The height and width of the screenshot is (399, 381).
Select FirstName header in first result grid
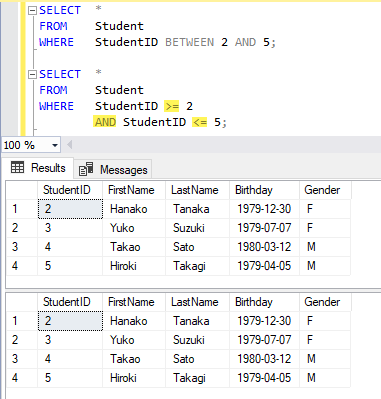pyautogui.click(x=134, y=190)
